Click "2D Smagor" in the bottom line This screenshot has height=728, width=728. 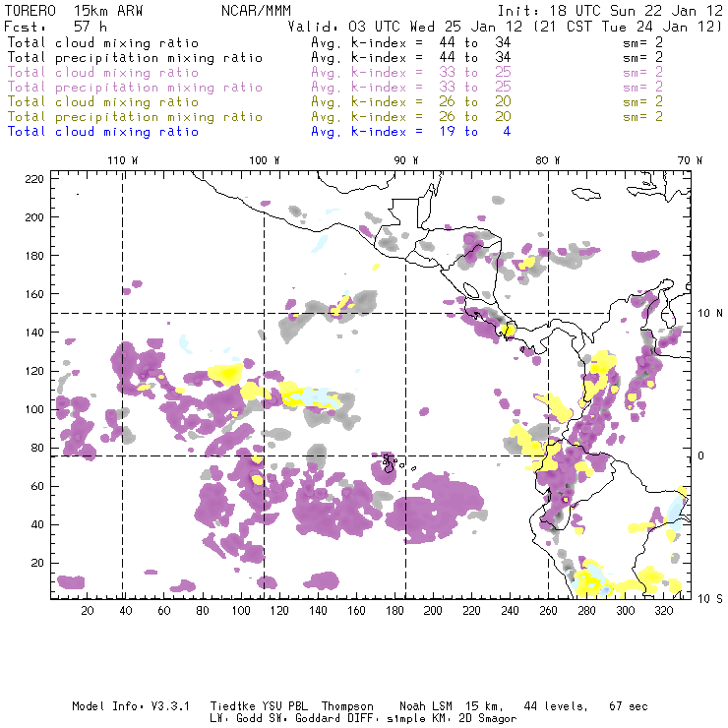(x=488, y=719)
